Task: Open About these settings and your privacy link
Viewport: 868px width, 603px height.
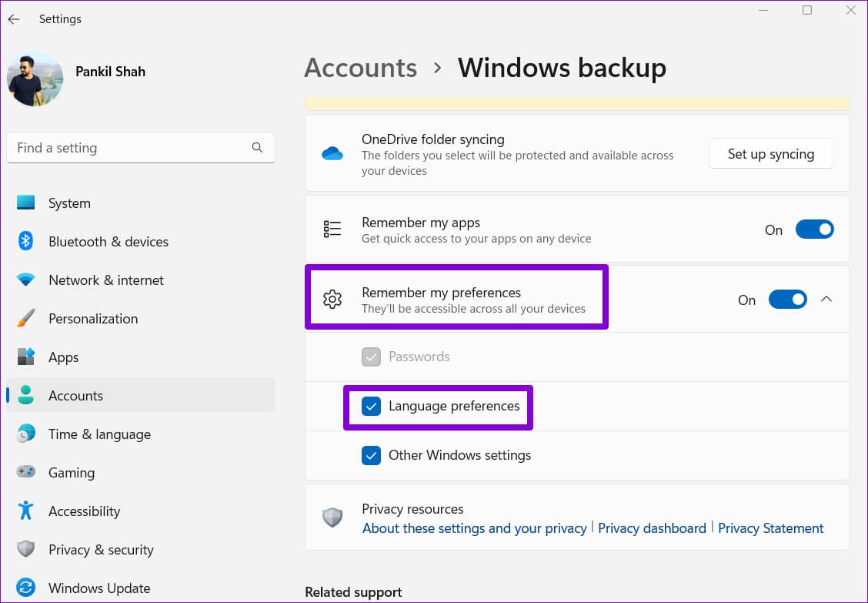Action: pyautogui.click(x=475, y=528)
